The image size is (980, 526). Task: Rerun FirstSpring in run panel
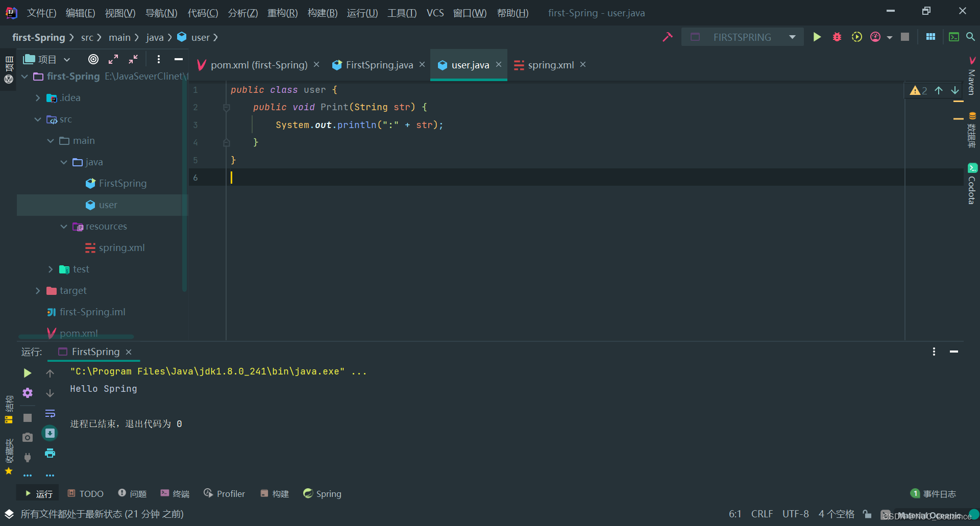[28, 373]
